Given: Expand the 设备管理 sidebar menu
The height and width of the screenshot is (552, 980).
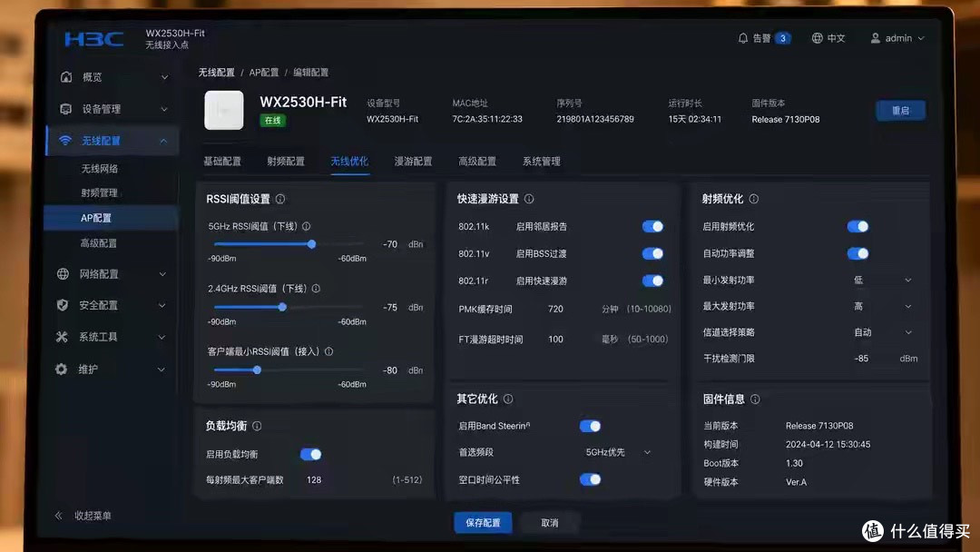Looking at the screenshot, I should (x=163, y=109).
